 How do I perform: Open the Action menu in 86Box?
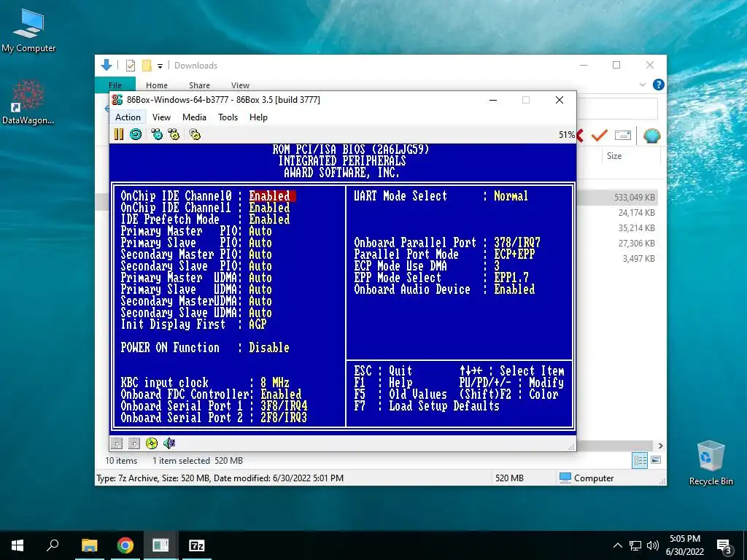coord(128,117)
